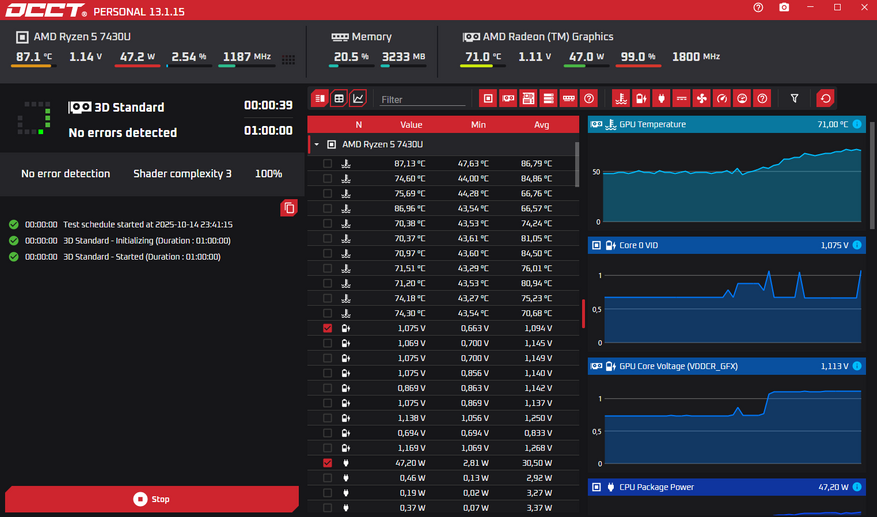Sort table by Min column header
Image resolution: width=877 pixels, height=517 pixels.
[x=478, y=125]
